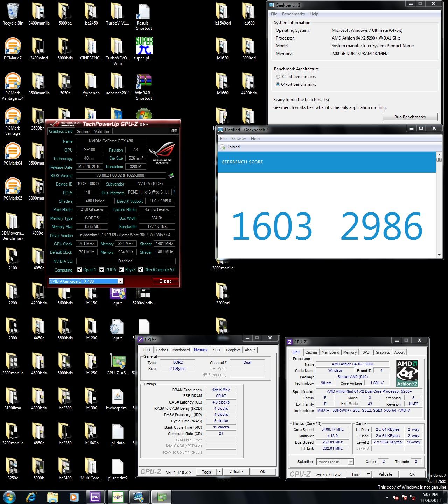Click the Upload icon in Geekbench results
448x504 pixels.
click(223, 147)
